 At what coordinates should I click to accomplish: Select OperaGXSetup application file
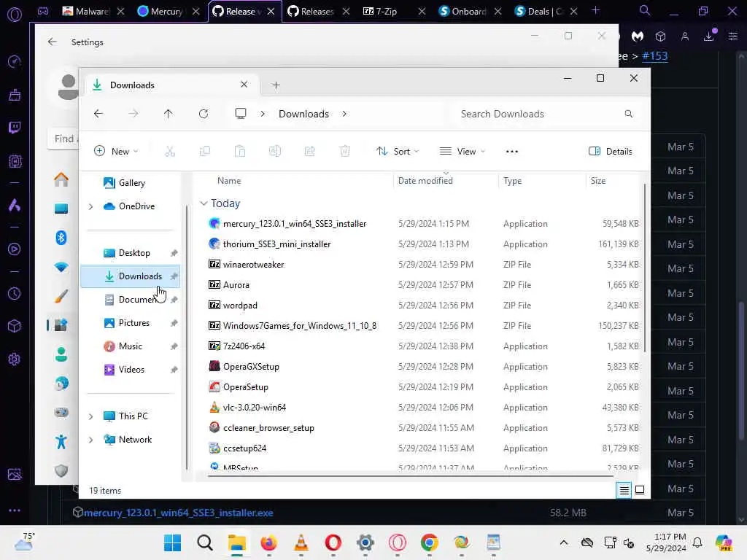point(251,367)
